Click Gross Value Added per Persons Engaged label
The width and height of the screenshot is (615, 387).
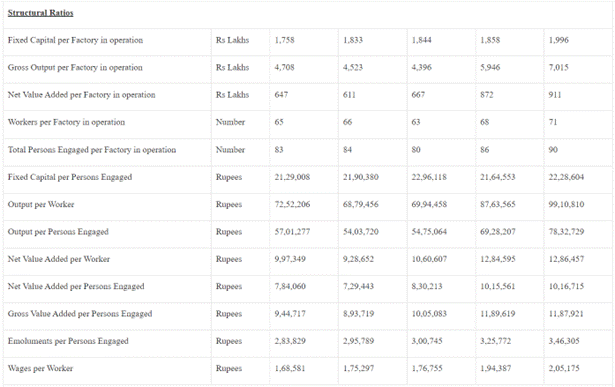pyautogui.click(x=80, y=314)
